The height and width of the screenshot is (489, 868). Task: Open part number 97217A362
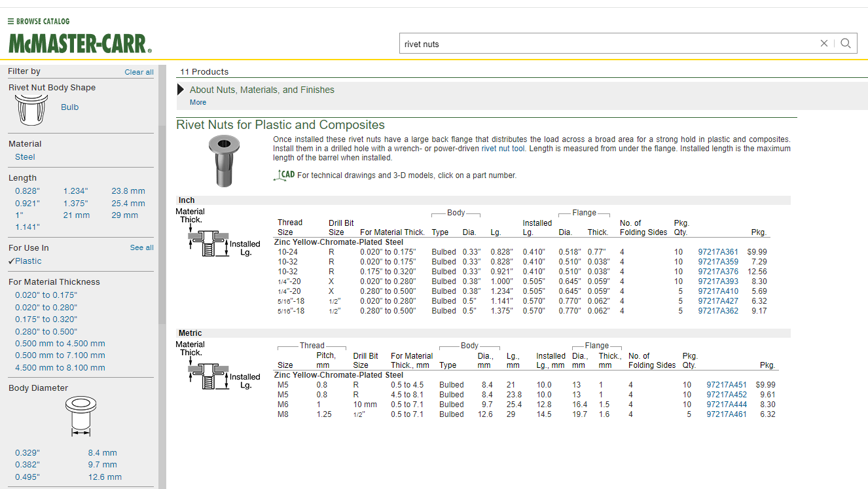coord(718,311)
